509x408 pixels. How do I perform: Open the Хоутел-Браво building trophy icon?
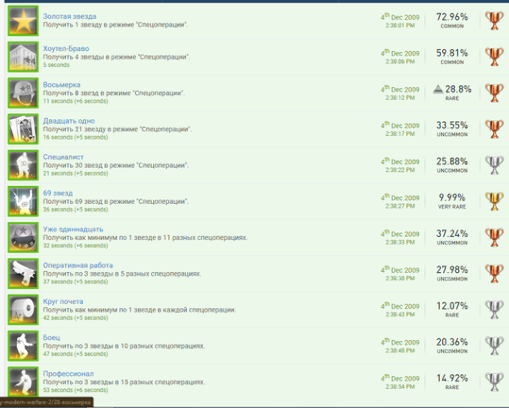23,57
